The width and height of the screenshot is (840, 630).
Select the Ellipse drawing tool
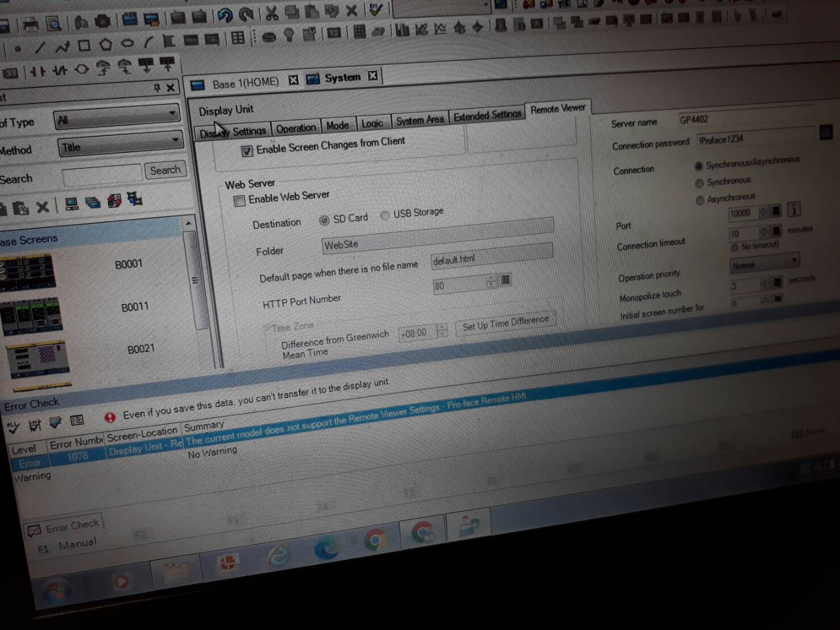click(x=127, y=43)
